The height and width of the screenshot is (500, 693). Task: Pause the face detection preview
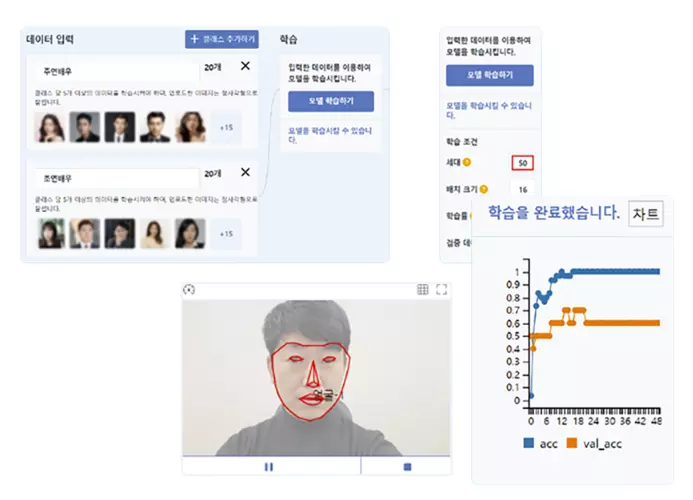click(x=269, y=467)
